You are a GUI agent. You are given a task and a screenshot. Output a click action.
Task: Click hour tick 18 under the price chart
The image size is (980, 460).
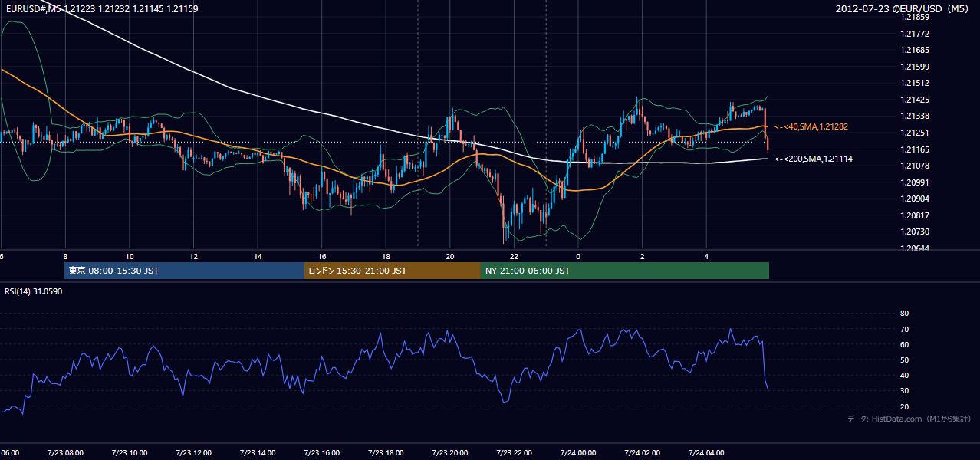[x=386, y=256]
